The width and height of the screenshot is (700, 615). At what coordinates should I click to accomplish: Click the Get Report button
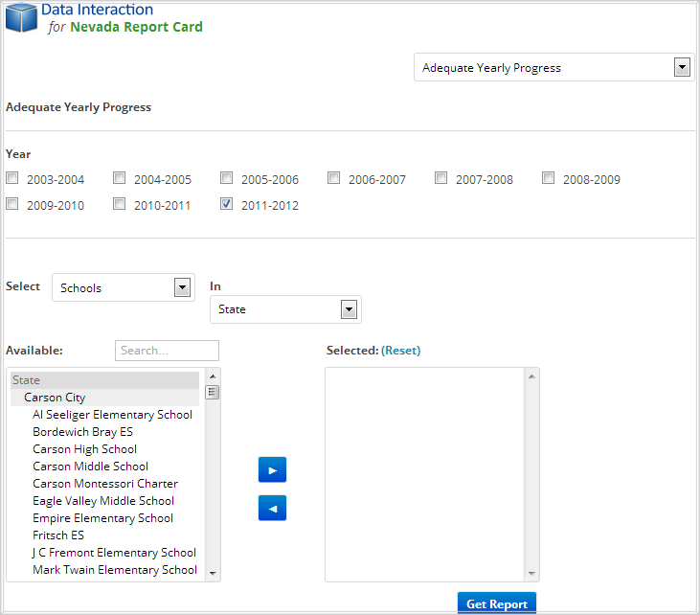497,604
